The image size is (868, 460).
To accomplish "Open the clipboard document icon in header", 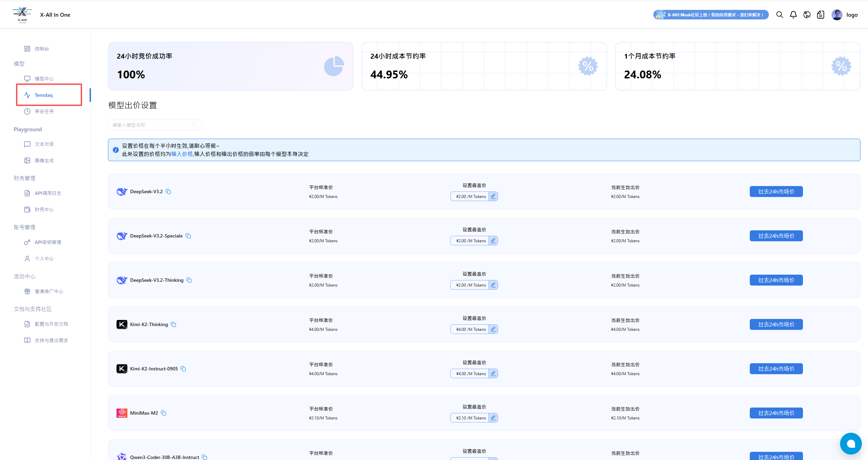I will (x=821, y=15).
